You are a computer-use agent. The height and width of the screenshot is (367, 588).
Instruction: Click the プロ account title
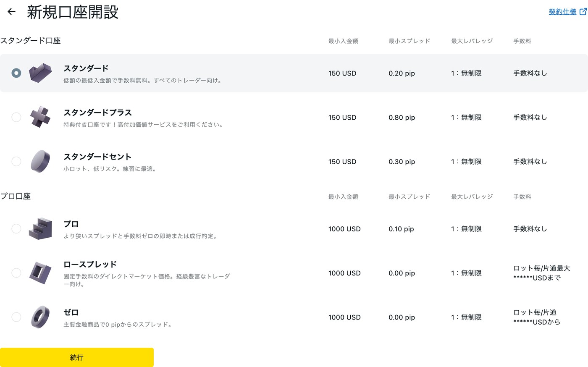71,224
